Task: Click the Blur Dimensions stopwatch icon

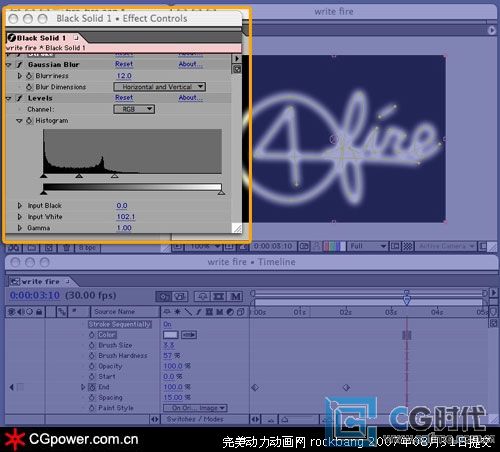Action: pyautogui.click(x=29, y=87)
